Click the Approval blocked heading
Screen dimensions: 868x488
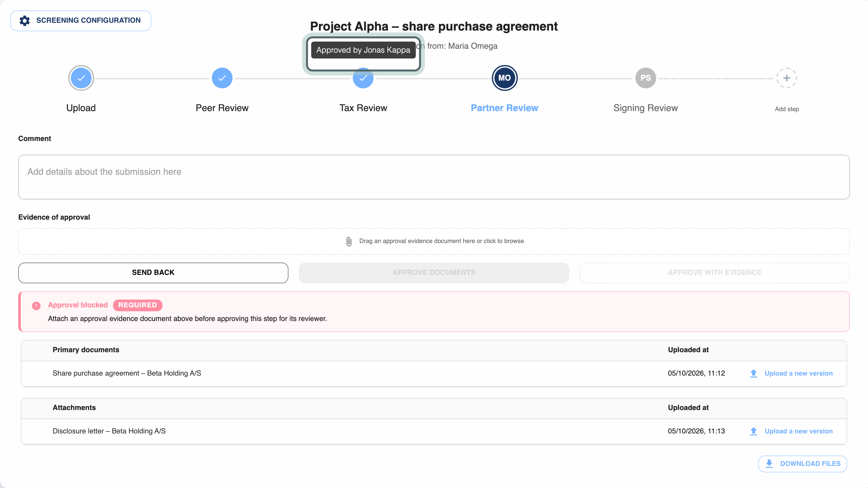(78, 305)
